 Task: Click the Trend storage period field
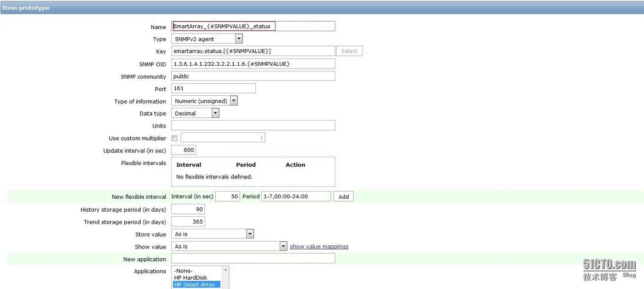coord(188,222)
